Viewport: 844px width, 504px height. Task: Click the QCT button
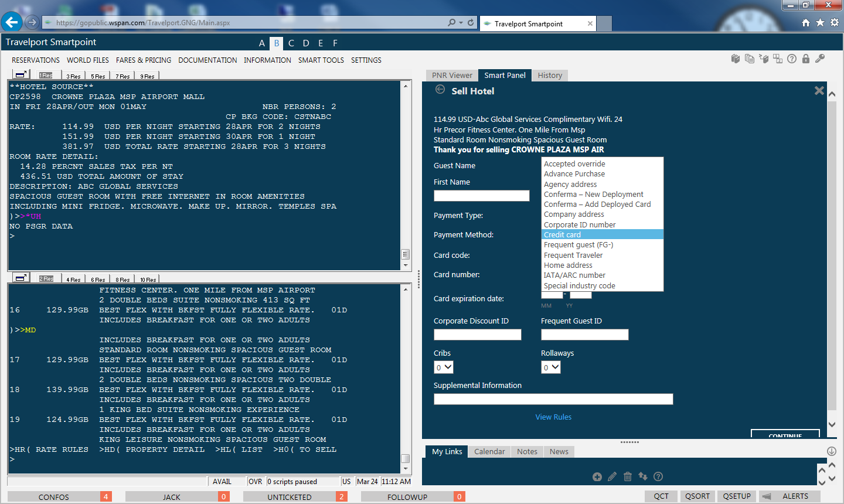(x=661, y=496)
